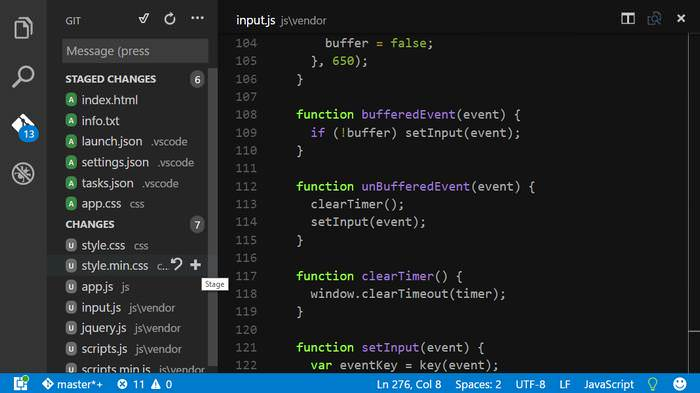Screen dimensions: 700x393
Task: Click the window icon at the status bar's left end
Action: point(21,383)
